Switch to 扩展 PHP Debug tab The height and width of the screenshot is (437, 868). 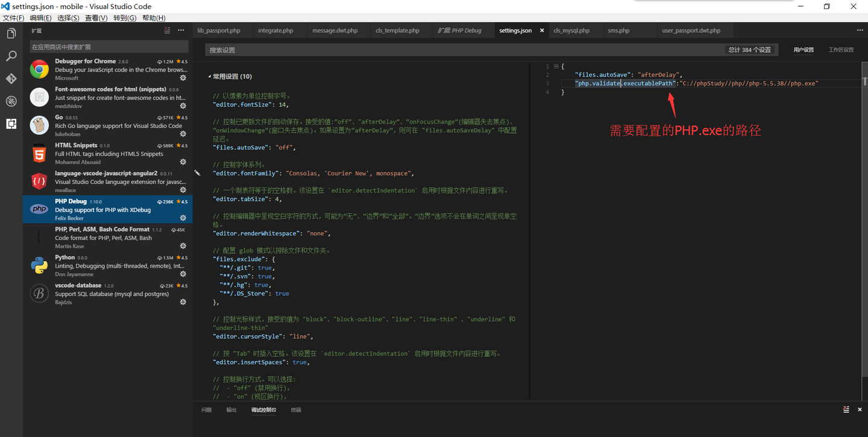[459, 30]
